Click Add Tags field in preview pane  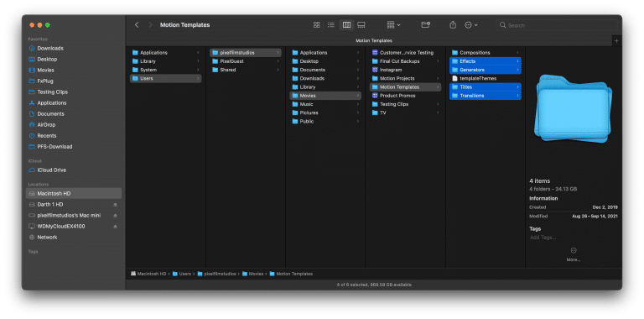(x=543, y=238)
